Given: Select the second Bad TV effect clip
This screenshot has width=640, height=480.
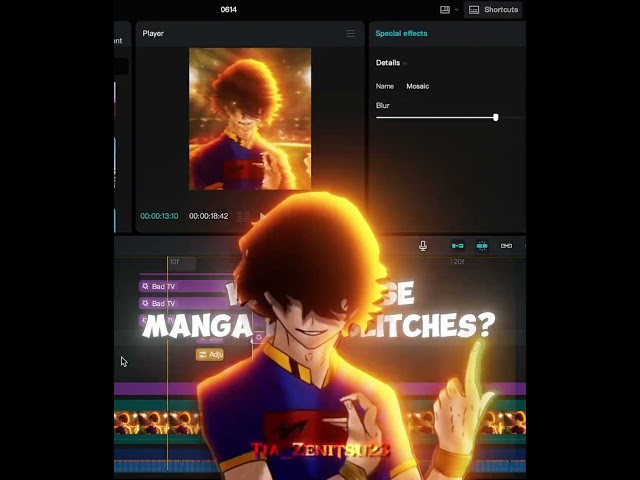Looking at the screenshot, I should pos(186,303).
